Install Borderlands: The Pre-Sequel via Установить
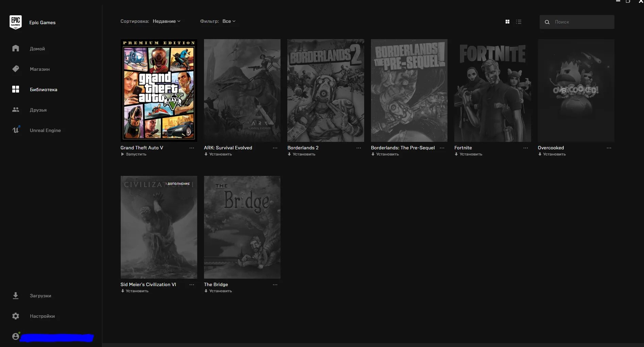The width and height of the screenshot is (644, 347). coord(385,154)
